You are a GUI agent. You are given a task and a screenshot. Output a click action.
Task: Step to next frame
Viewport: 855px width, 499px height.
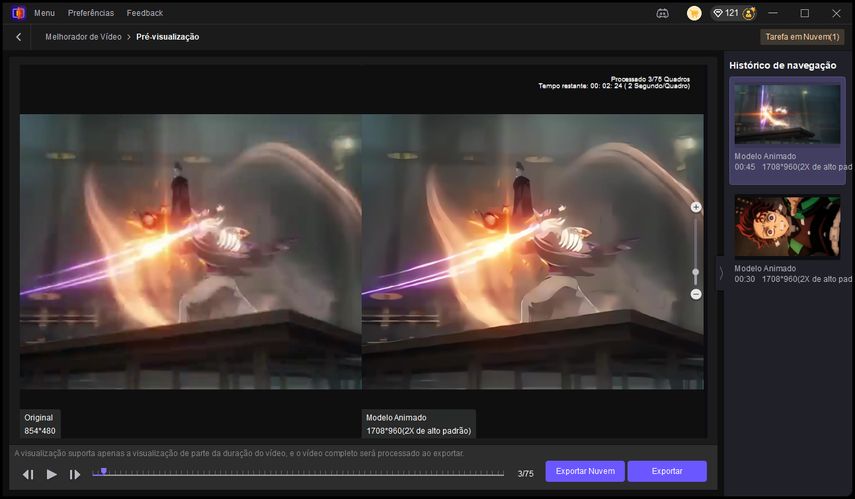pyautogui.click(x=75, y=474)
